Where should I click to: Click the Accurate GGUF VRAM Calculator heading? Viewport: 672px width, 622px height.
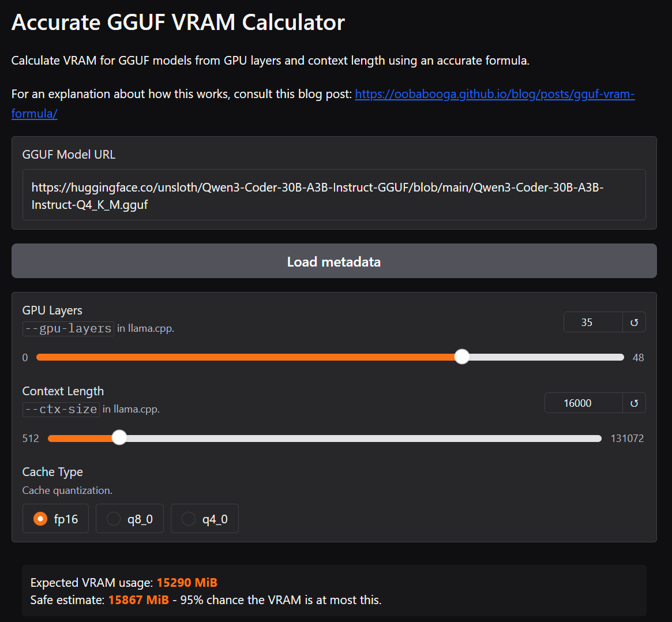[x=178, y=23]
